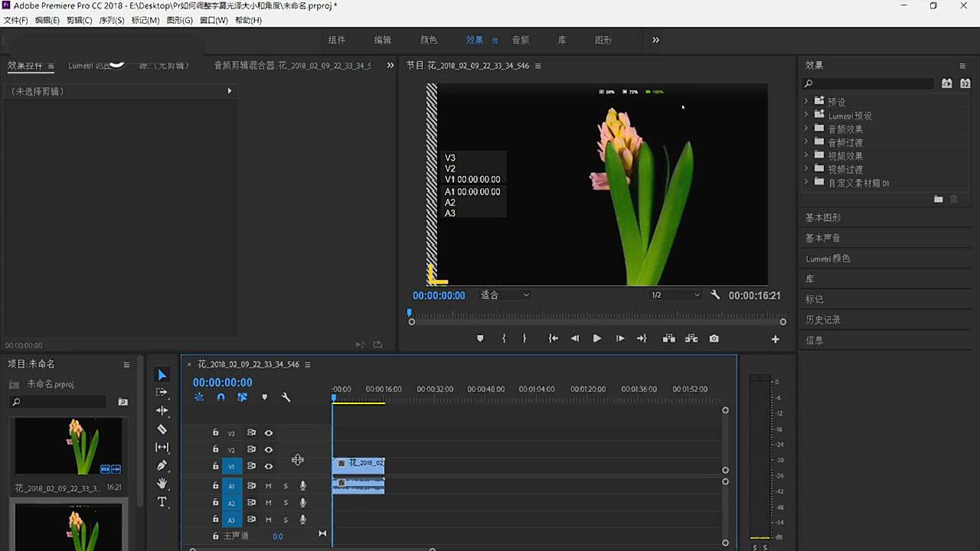Open the 文件 menu
The height and width of the screenshot is (551, 980).
(15, 20)
